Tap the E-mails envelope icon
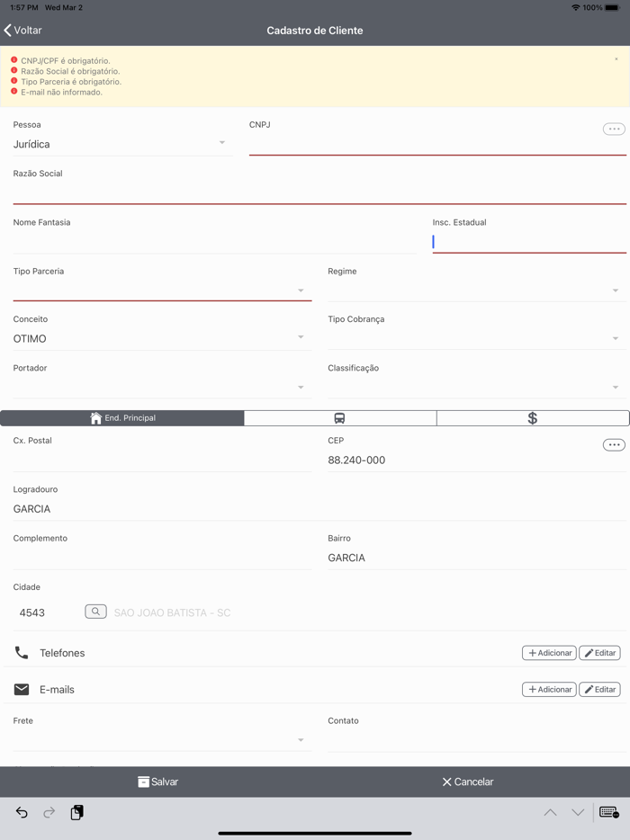630x840 pixels. click(22, 689)
